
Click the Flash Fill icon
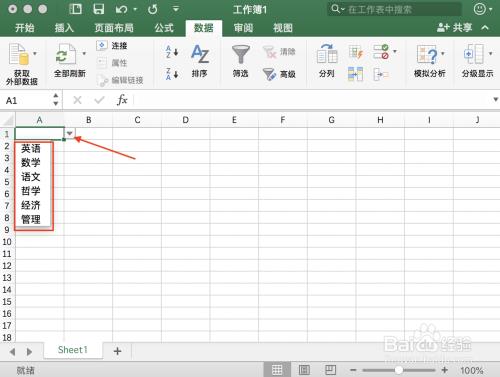[x=356, y=52]
